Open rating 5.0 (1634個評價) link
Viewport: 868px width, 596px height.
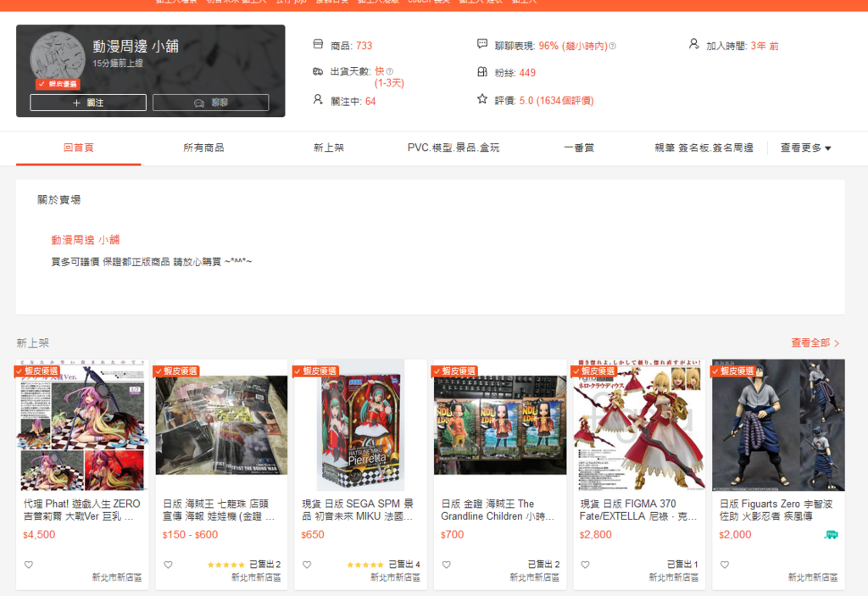(556, 101)
